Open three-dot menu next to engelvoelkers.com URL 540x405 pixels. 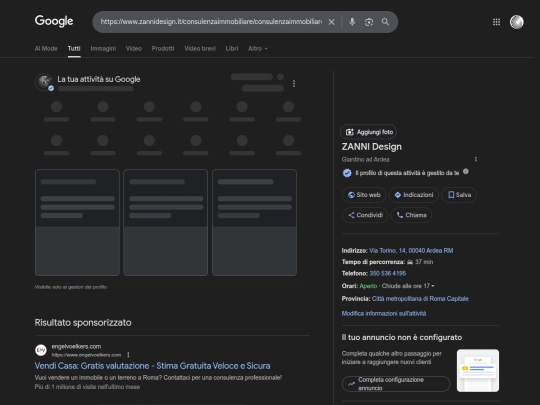click(x=128, y=354)
